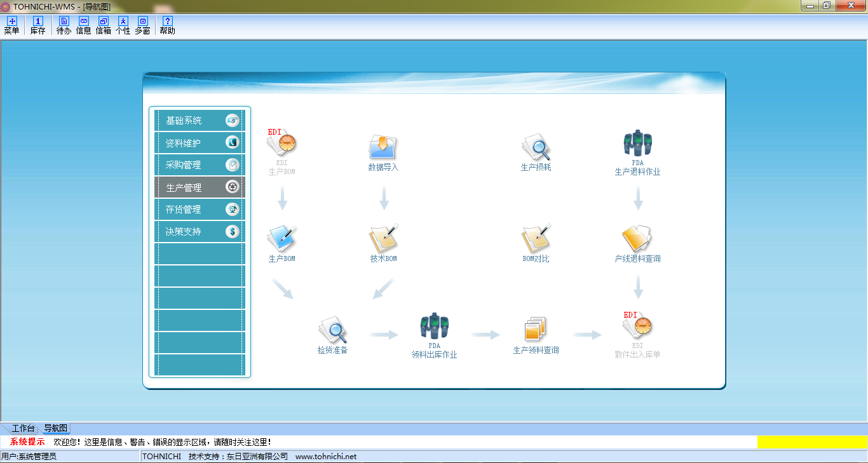Click the 菜单 toolbar button
The height and width of the screenshot is (463, 868).
[11, 25]
